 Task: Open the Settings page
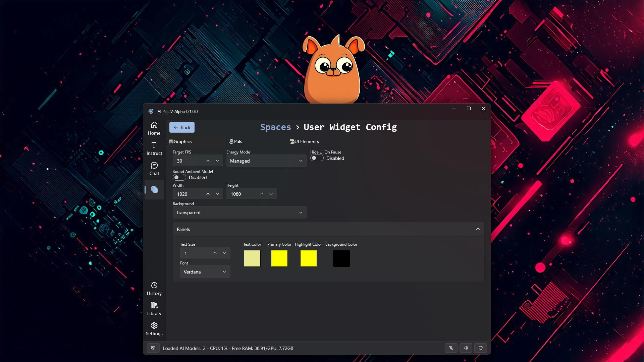tap(154, 328)
